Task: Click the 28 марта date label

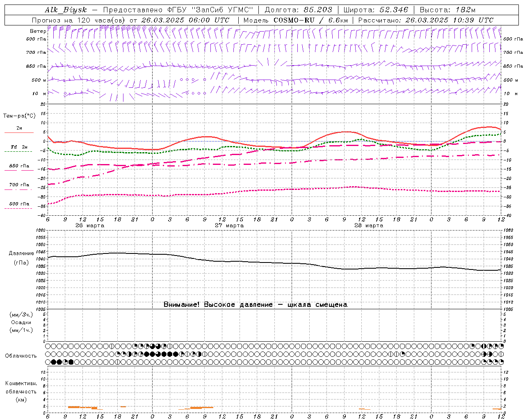Action: coord(369,226)
